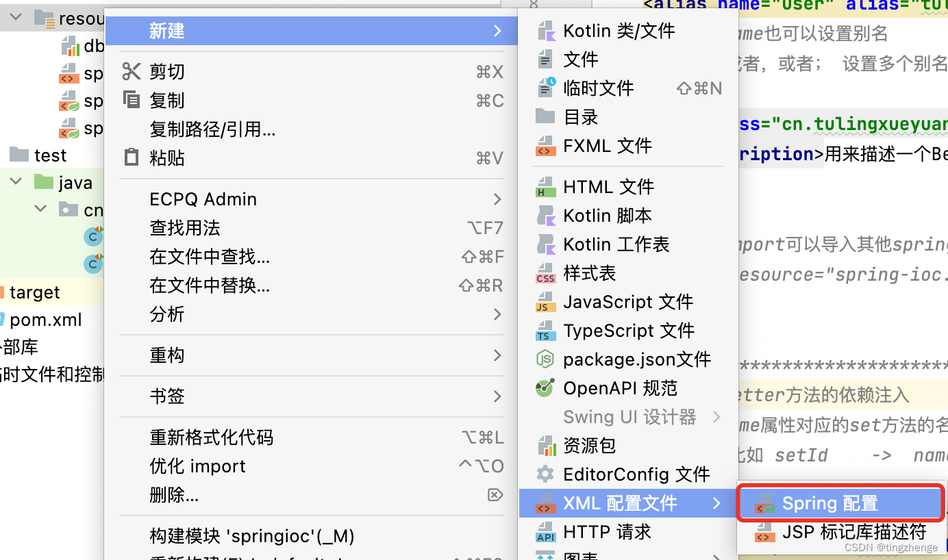Screen dimensions: 948x560
Task: Click the copy icon beside 复制
Action: (x=132, y=100)
